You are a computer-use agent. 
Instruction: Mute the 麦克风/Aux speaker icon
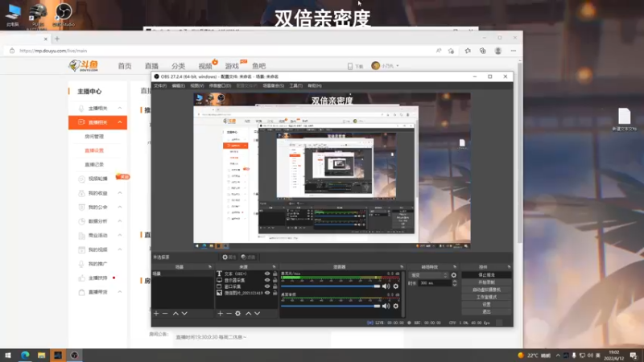pyautogui.click(x=386, y=286)
